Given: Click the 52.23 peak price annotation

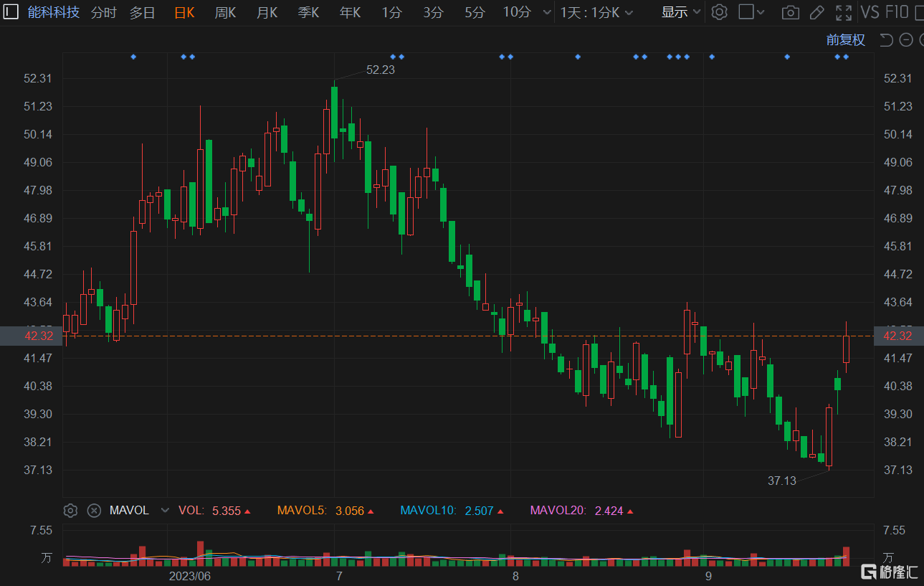Looking at the screenshot, I should point(381,70).
